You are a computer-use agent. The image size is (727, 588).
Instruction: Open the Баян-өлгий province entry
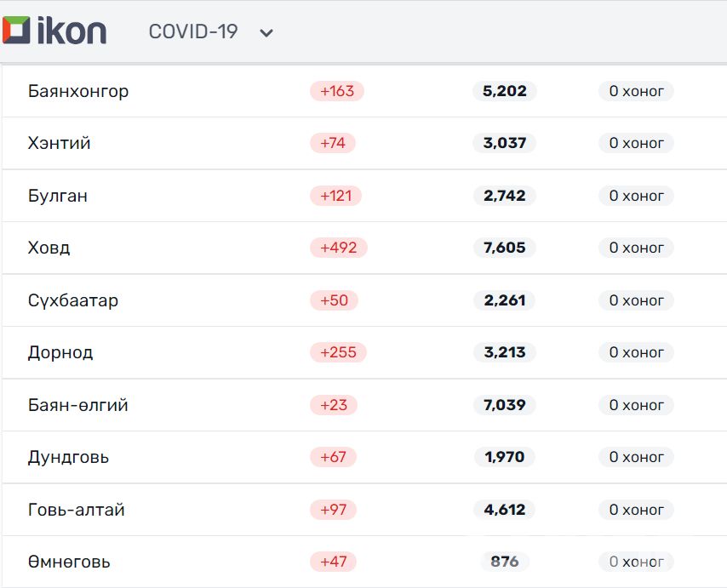[78, 405]
